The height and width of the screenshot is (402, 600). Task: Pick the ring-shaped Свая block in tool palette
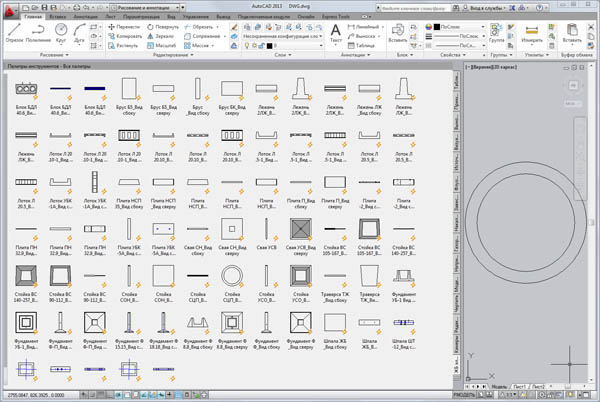point(231,277)
